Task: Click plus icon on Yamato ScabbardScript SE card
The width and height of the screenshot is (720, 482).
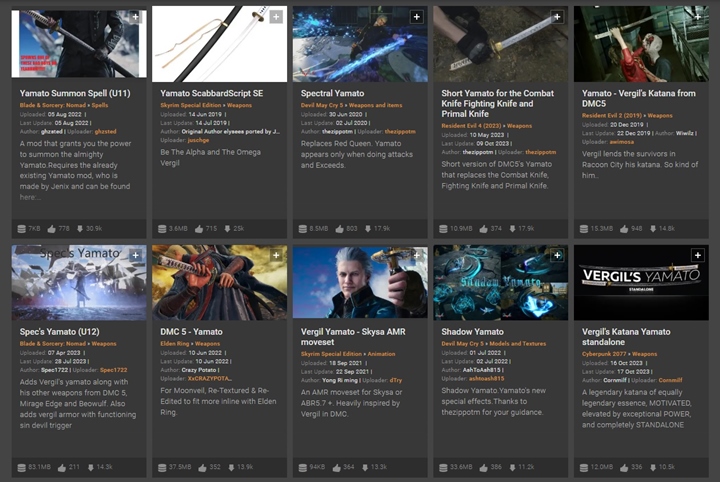Action: pos(276,17)
